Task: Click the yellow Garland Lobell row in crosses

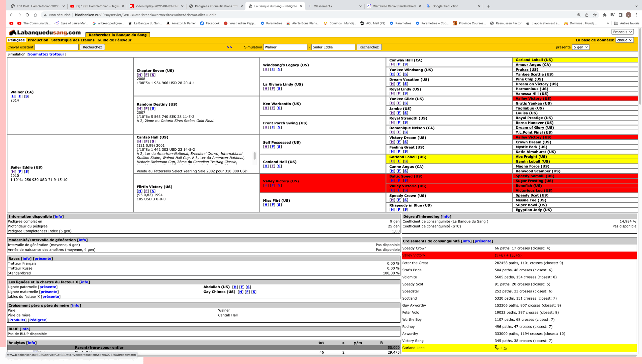Action: click(x=519, y=348)
